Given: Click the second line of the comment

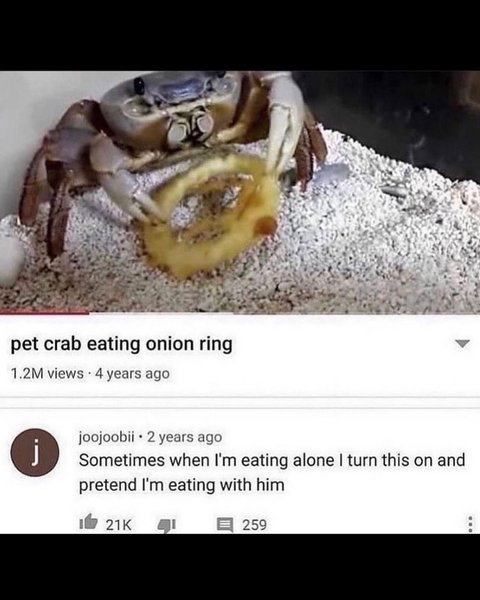Looking at the screenshot, I should [x=181, y=485].
